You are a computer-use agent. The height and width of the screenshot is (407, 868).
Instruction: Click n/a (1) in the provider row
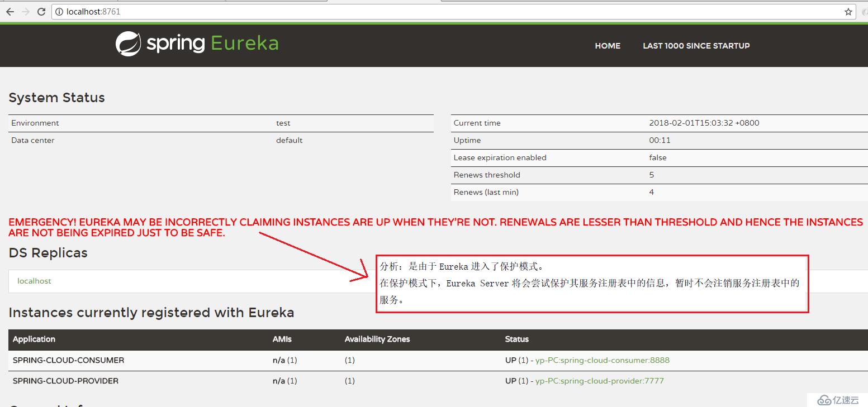point(284,381)
